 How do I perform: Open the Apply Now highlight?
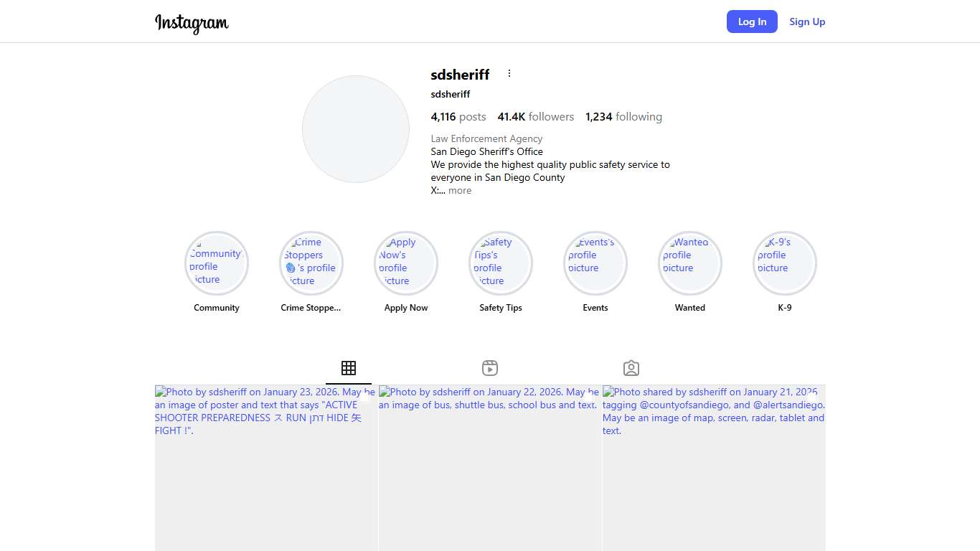click(x=406, y=263)
